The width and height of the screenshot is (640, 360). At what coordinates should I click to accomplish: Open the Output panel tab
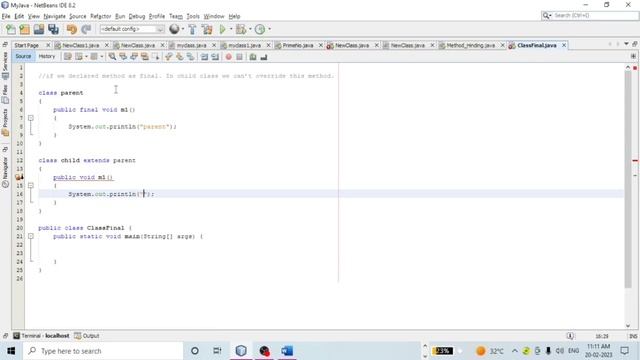[x=87, y=336]
